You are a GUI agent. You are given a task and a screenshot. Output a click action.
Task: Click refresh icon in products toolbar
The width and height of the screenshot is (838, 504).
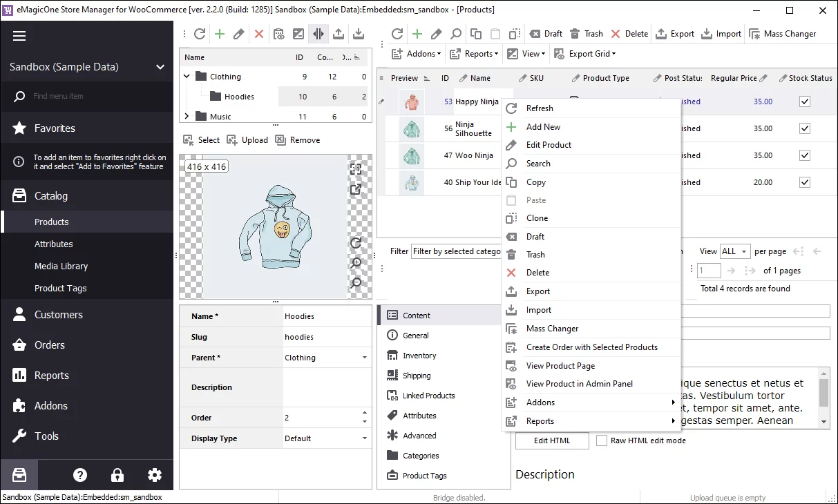tap(397, 34)
